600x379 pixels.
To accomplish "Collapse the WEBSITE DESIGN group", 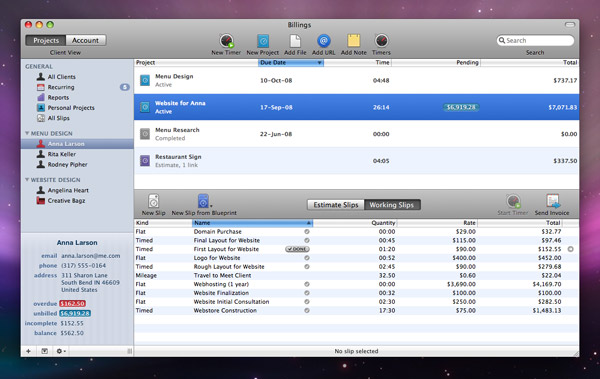I will [x=27, y=180].
